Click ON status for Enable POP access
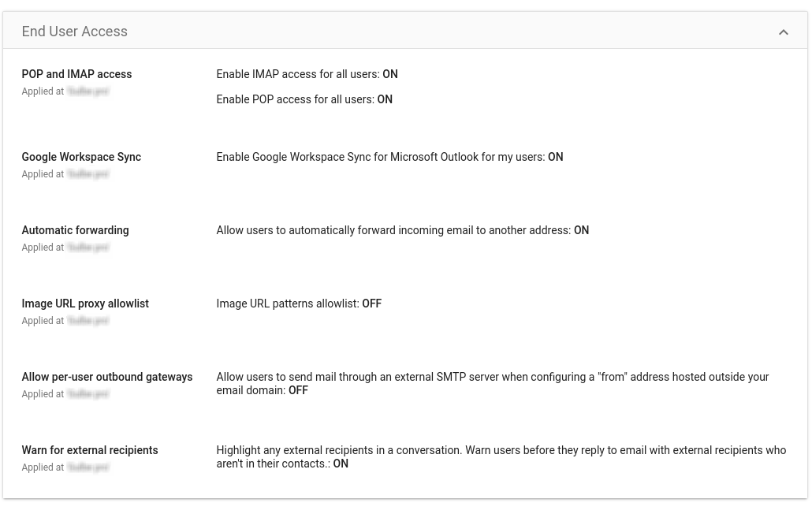The image size is (812, 514). [x=384, y=99]
